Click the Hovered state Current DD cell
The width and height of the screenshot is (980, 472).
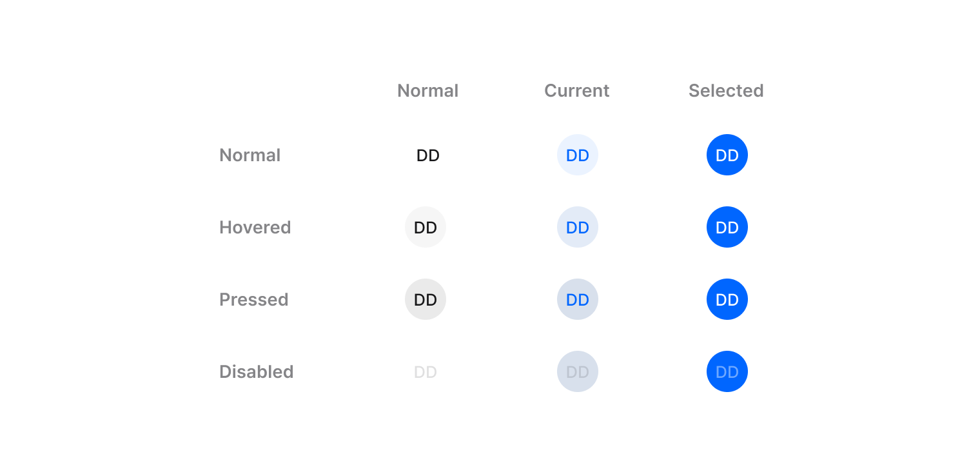(577, 228)
